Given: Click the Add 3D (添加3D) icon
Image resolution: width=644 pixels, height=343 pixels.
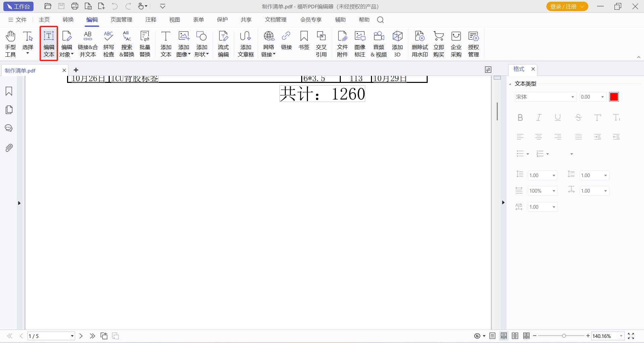Looking at the screenshot, I should click(x=397, y=44).
